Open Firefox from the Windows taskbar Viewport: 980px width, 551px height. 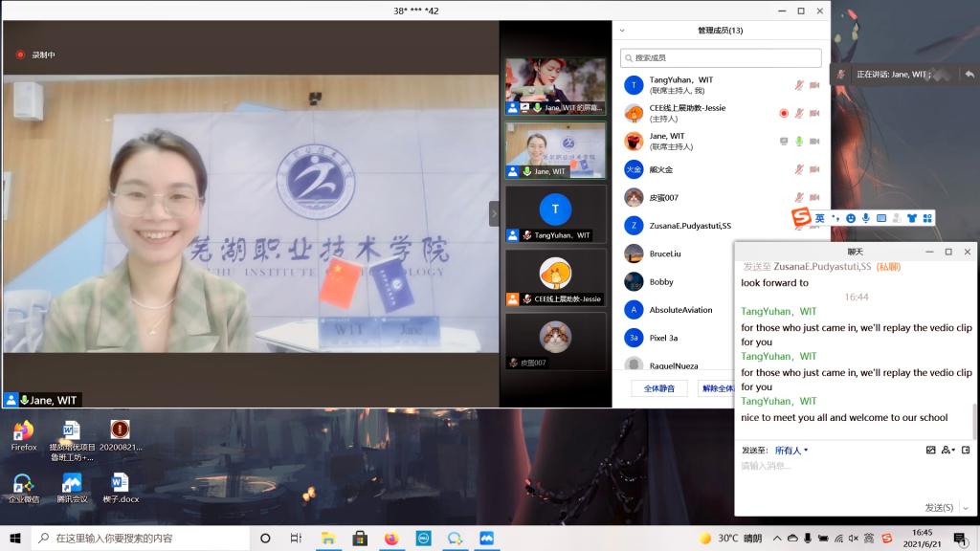pyautogui.click(x=390, y=538)
